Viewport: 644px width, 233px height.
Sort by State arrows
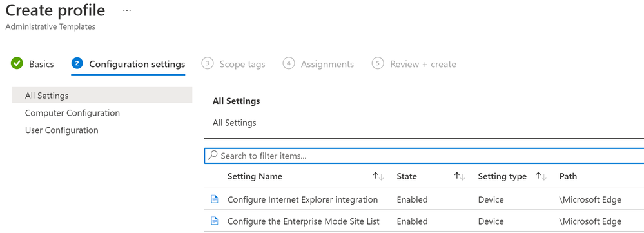[x=460, y=177]
